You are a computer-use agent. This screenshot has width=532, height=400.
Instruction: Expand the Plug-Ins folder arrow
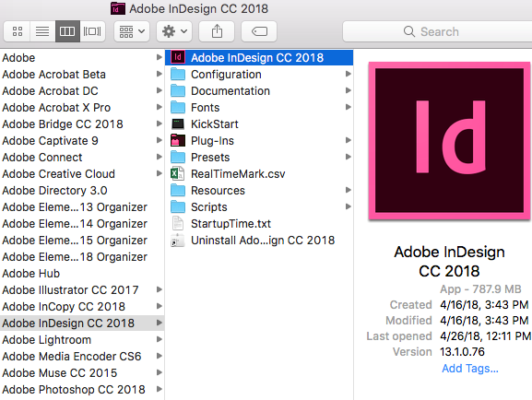click(348, 140)
